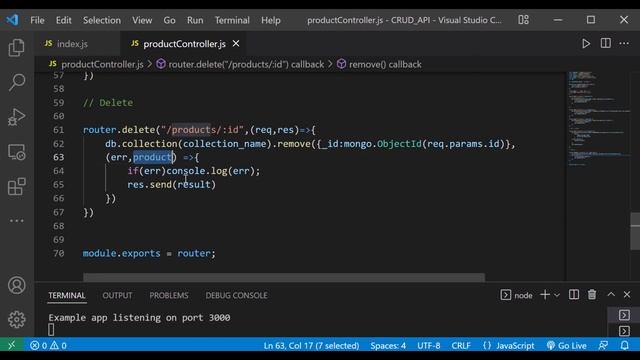Open terminal launch profile dropdown arrow

(x=557, y=295)
